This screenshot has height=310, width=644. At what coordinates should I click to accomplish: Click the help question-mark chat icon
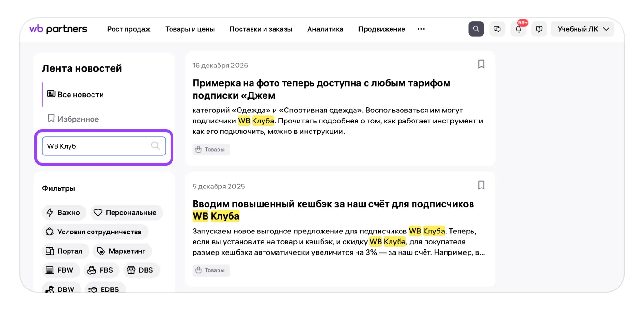coord(539,29)
